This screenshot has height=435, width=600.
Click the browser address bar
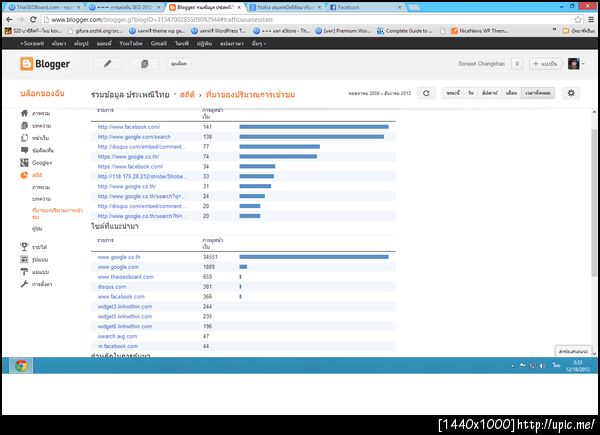pyautogui.click(x=306, y=20)
